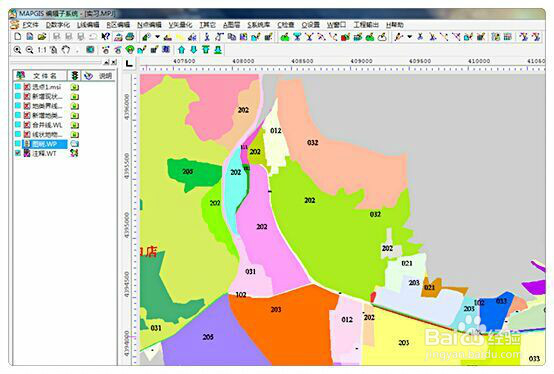Toggle checkbox of the highlighted .WP layer

18,143
